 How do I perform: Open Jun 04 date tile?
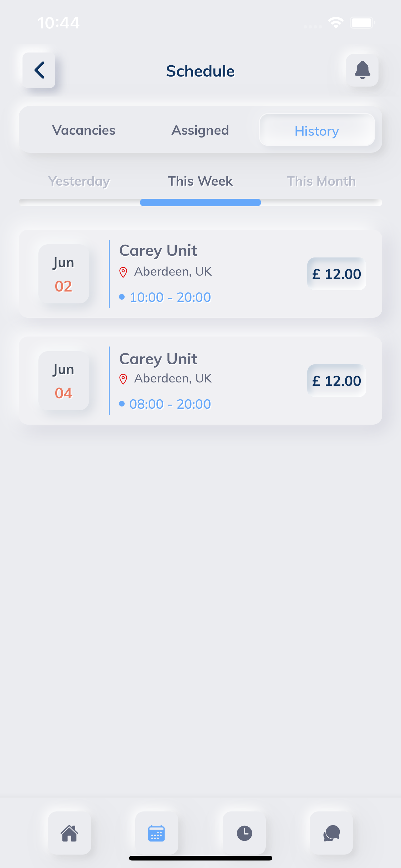[64, 381]
